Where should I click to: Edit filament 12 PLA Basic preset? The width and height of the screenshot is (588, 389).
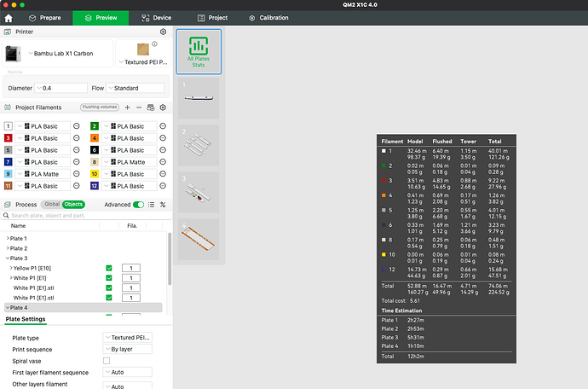[163, 186]
